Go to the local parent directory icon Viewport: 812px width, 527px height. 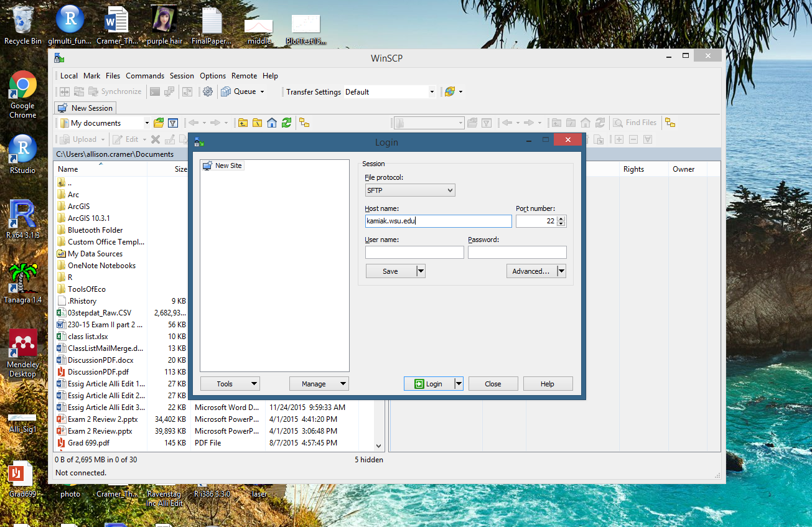point(243,123)
